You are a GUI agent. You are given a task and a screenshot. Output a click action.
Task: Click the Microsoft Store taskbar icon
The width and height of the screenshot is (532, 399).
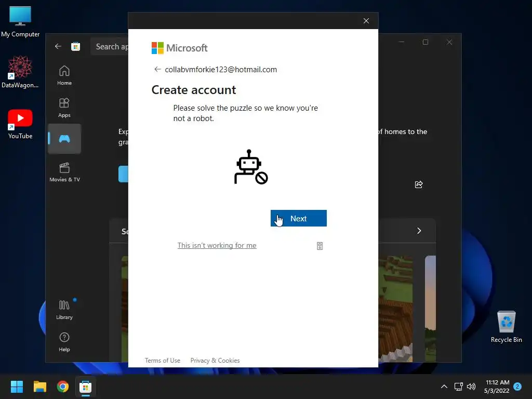click(86, 387)
